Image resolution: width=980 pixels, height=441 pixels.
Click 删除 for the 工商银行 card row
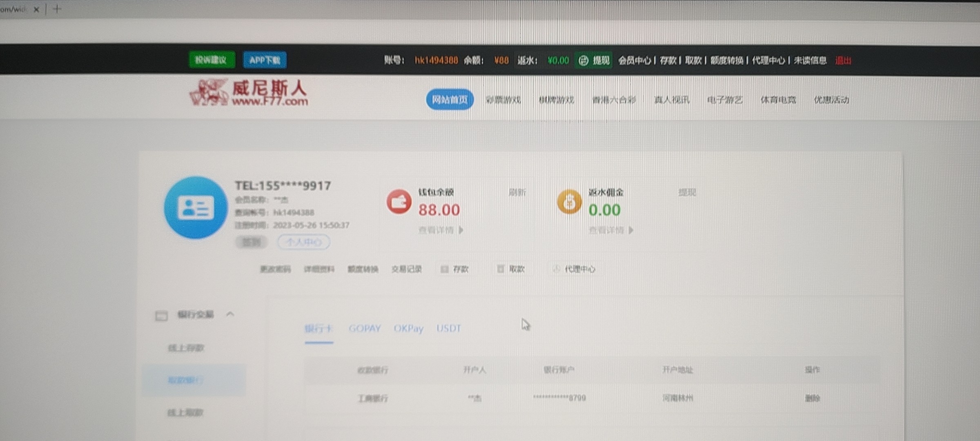[x=812, y=398]
